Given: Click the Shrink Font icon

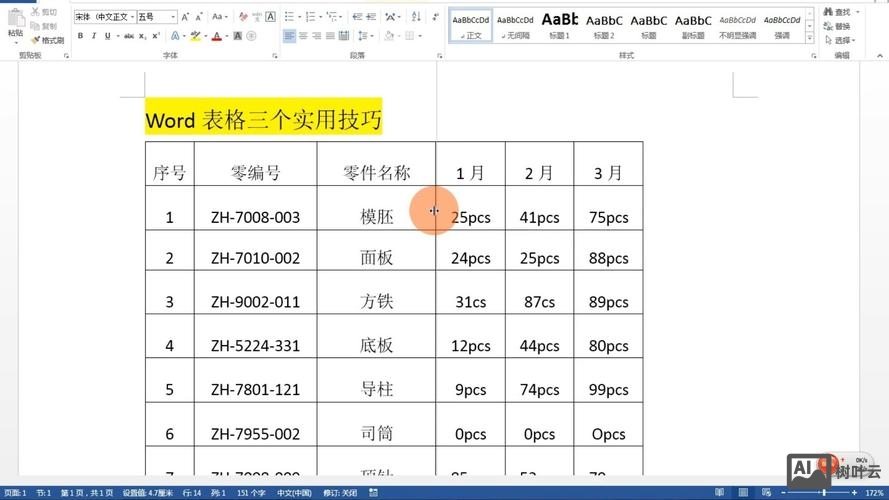Looking at the screenshot, I should coord(198,17).
